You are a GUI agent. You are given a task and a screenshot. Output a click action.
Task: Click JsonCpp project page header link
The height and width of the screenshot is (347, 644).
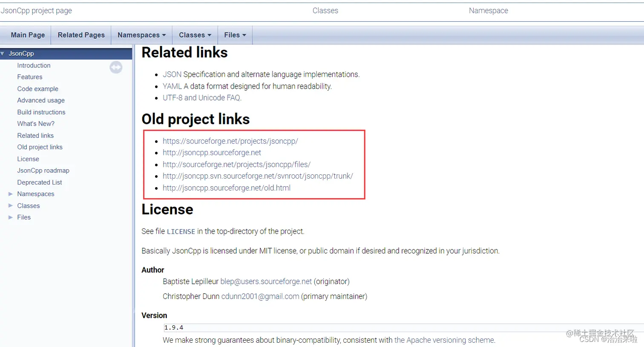pyautogui.click(x=37, y=11)
